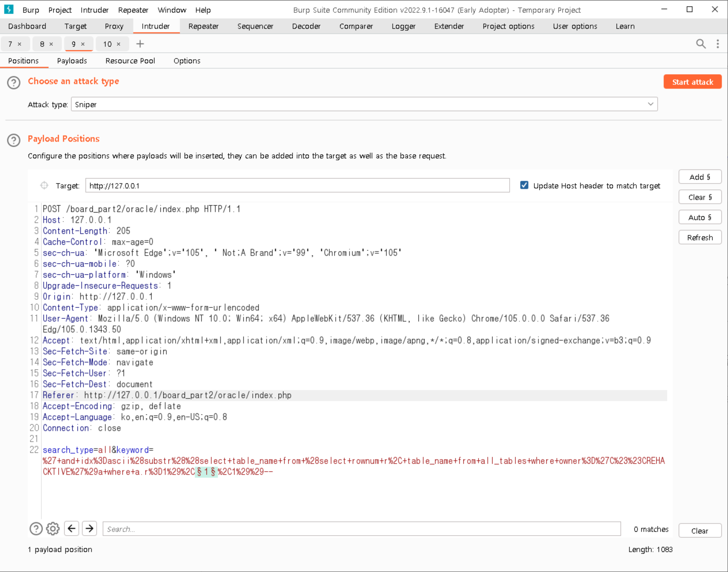728x572 pixels.
Task: Open the Payloads sub-tab
Action: pyautogui.click(x=72, y=61)
